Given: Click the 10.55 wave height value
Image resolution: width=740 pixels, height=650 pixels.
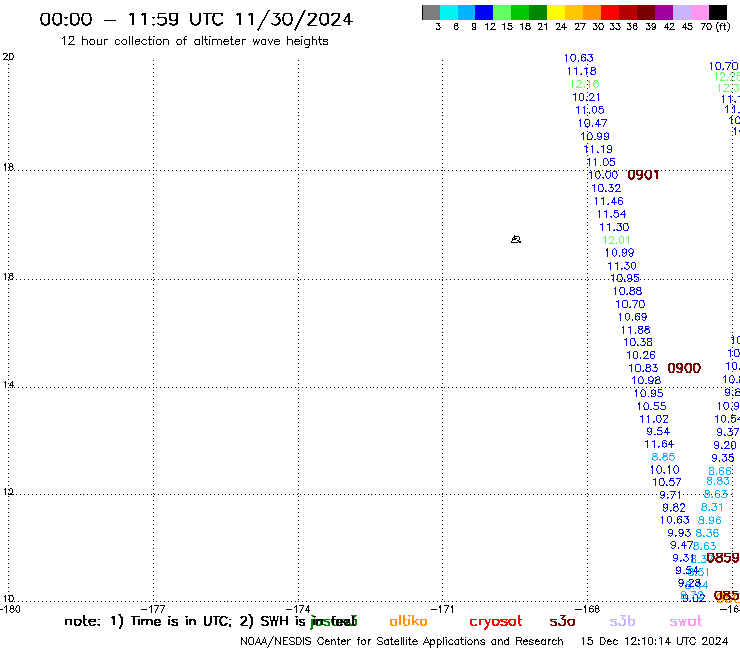Looking at the screenshot, I should click(x=651, y=406).
